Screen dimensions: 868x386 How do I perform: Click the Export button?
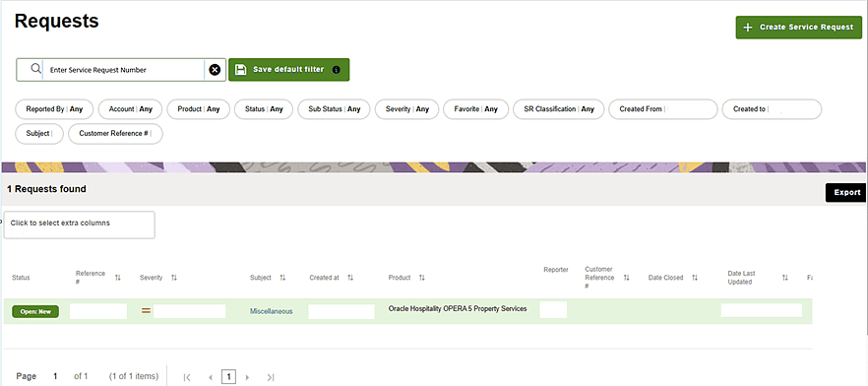(845, 192)
